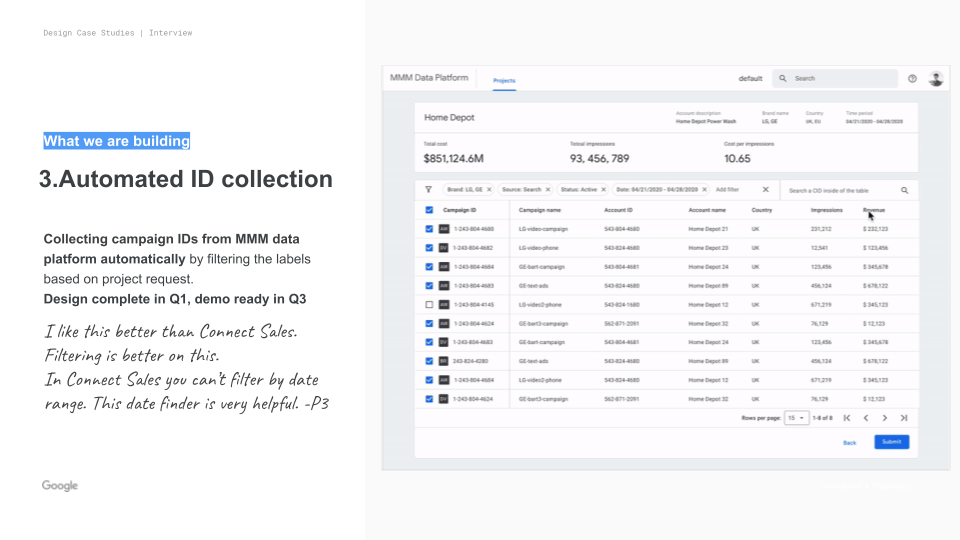
Task: Sort by the Country column header
Action: tap(762, 210)
